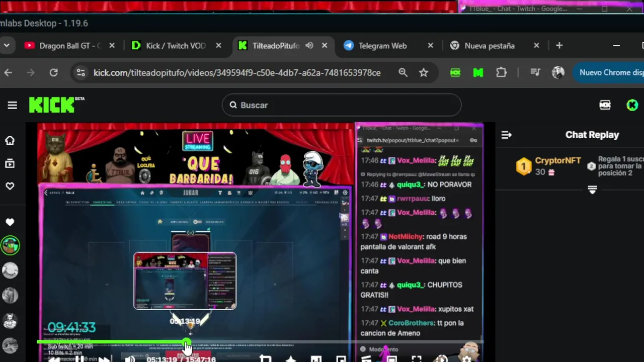This screenshot has height=362, width=644.
Task: Click the kick.com URL in address bar
Action: [x=237, y=73]
